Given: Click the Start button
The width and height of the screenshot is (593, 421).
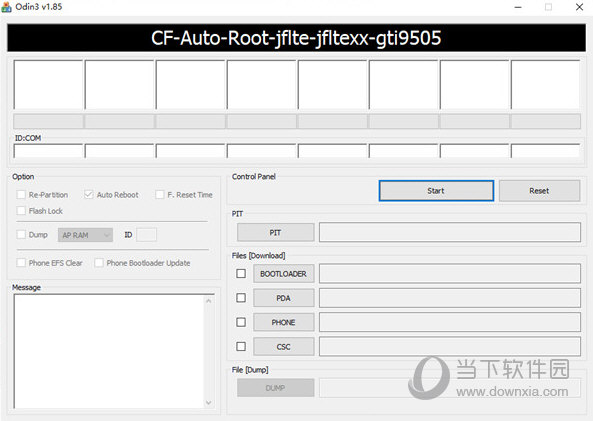Looking at the screenshot, I should (x=436, y=191).
